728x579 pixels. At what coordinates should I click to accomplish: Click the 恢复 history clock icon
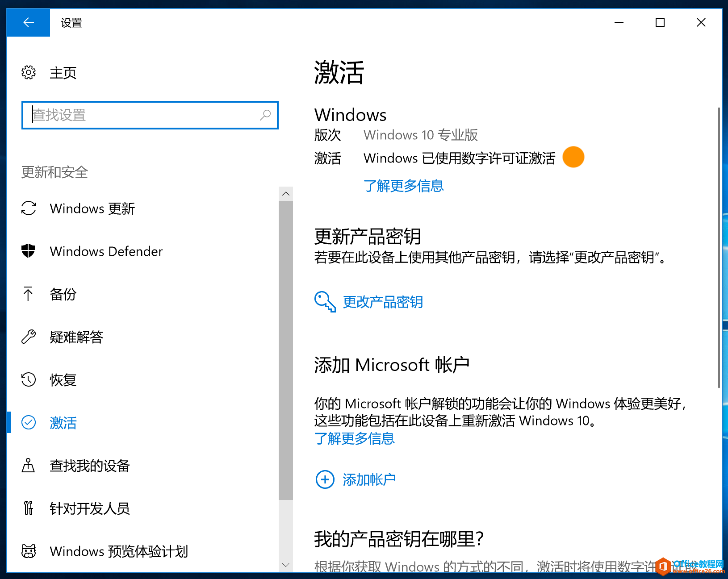click(29, 379)
